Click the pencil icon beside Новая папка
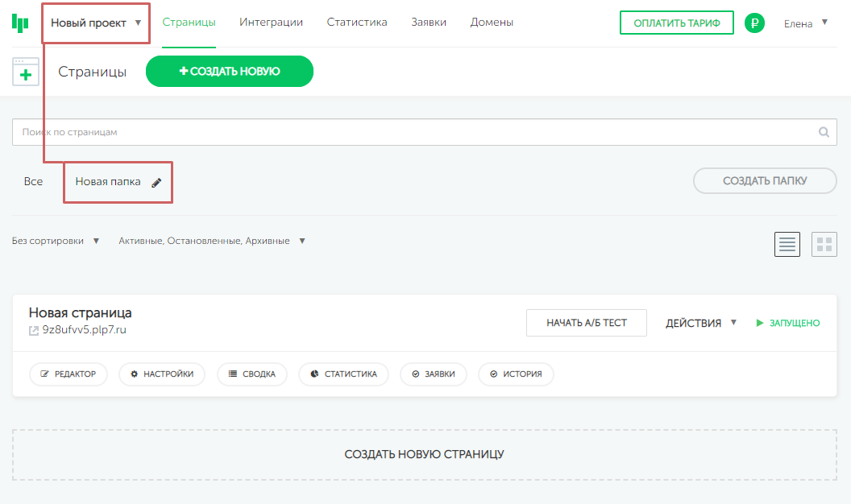Image resolution: width=851 pixels, height=504 pixels. coord(156,183)
